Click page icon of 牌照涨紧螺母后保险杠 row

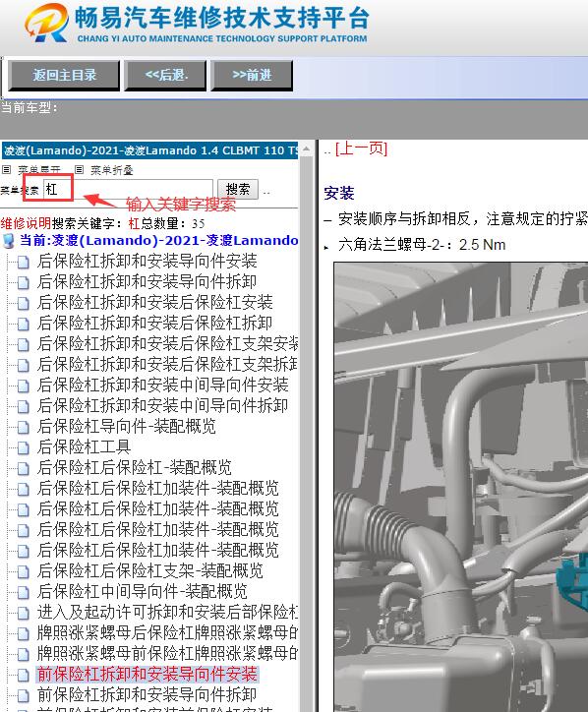tap(24, 634)
